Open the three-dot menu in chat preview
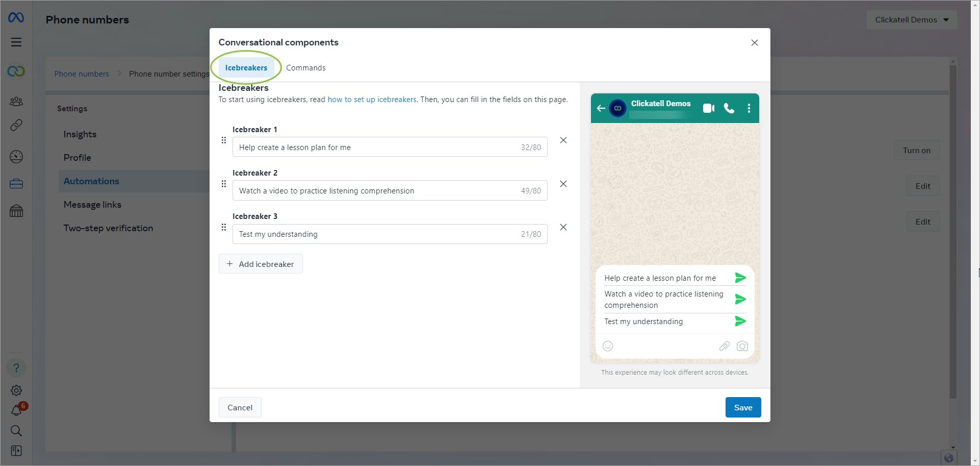 [x=749, y=108]
